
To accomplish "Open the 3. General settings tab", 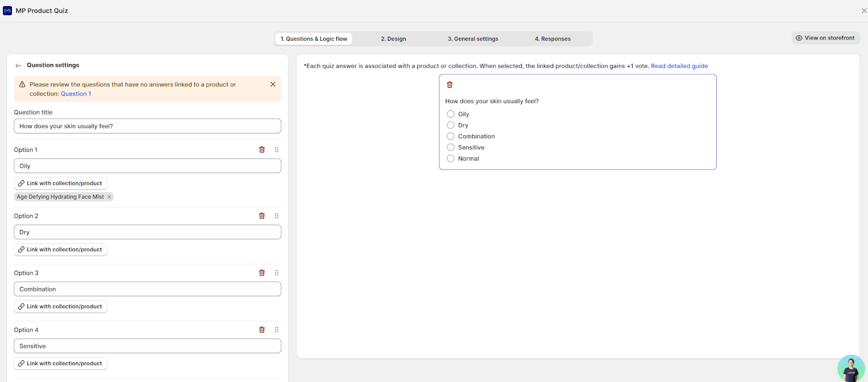I will pos(473,39).
